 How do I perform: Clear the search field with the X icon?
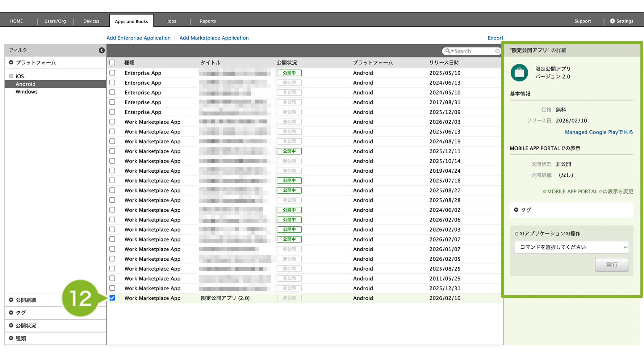click(x=497, y=51)
